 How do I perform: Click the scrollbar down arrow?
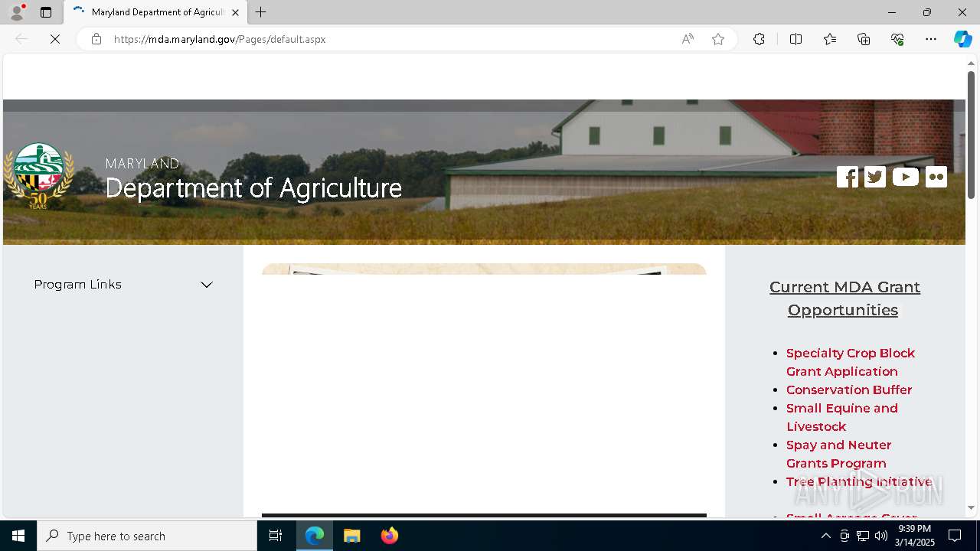click(971, 507)
